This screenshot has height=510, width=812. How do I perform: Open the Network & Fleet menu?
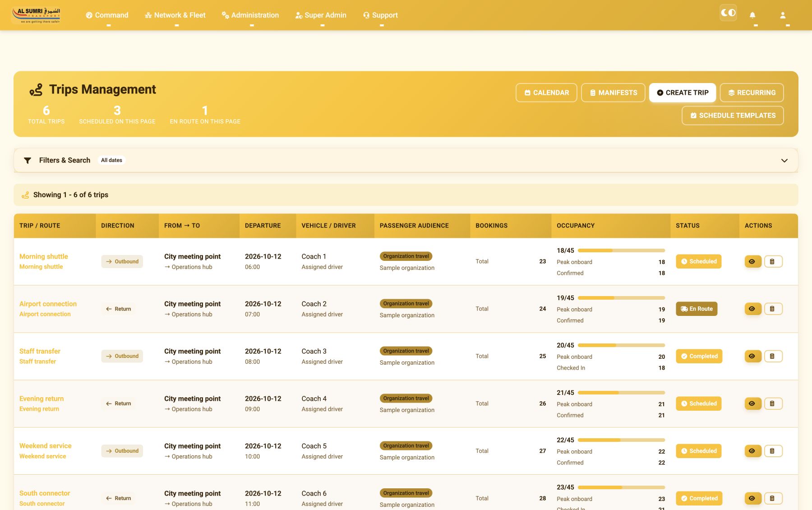(x=175, y=15)
